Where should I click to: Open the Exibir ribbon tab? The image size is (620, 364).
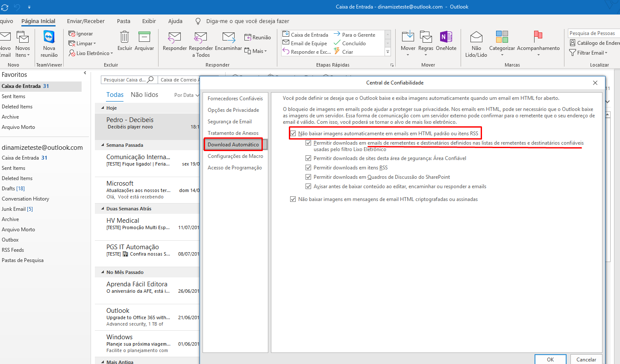pyautogui.click(x=149, y=21)
